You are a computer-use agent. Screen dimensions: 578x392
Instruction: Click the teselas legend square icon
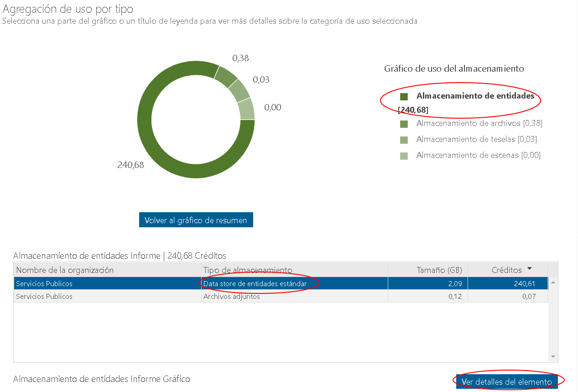point(404,139)
